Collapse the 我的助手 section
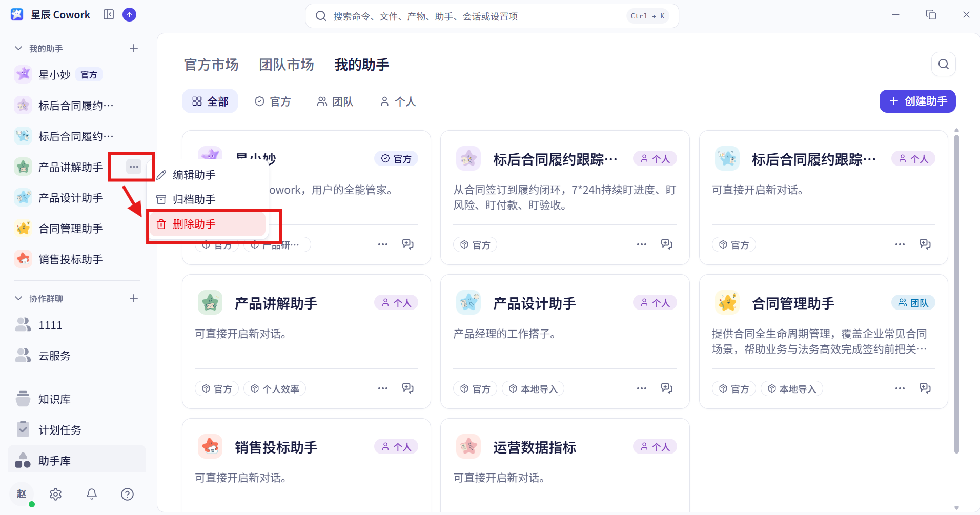980x515 pixels. (18, 48)
